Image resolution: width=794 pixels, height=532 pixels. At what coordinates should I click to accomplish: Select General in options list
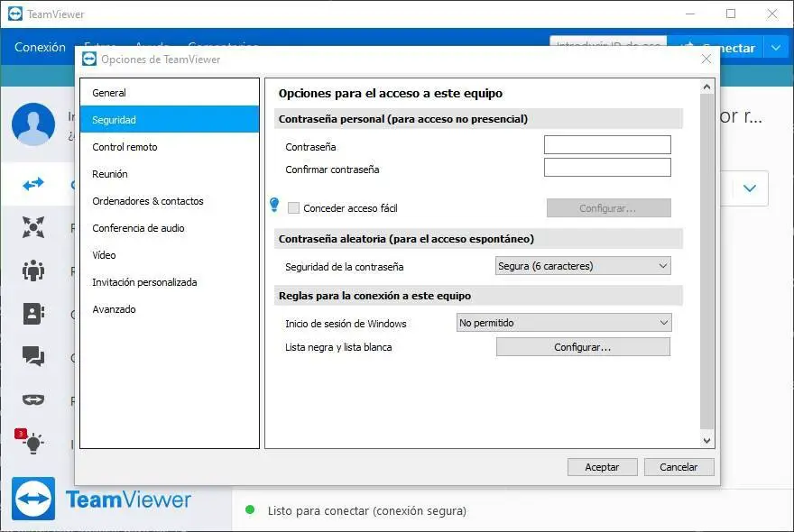pos(170,93)
